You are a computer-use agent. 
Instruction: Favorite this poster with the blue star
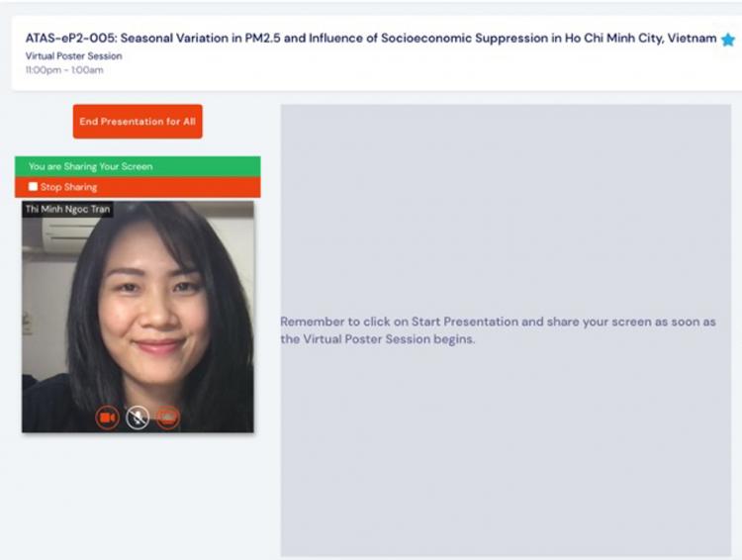[728, 40]
